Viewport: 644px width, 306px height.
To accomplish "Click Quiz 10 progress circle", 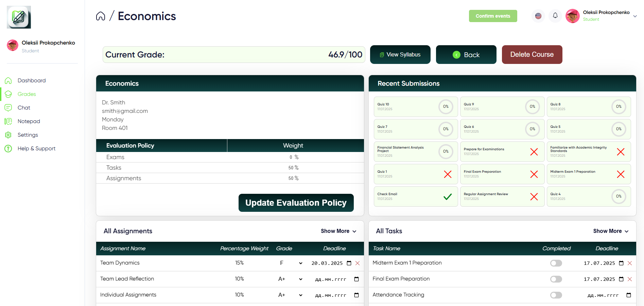I will [446, 107].
